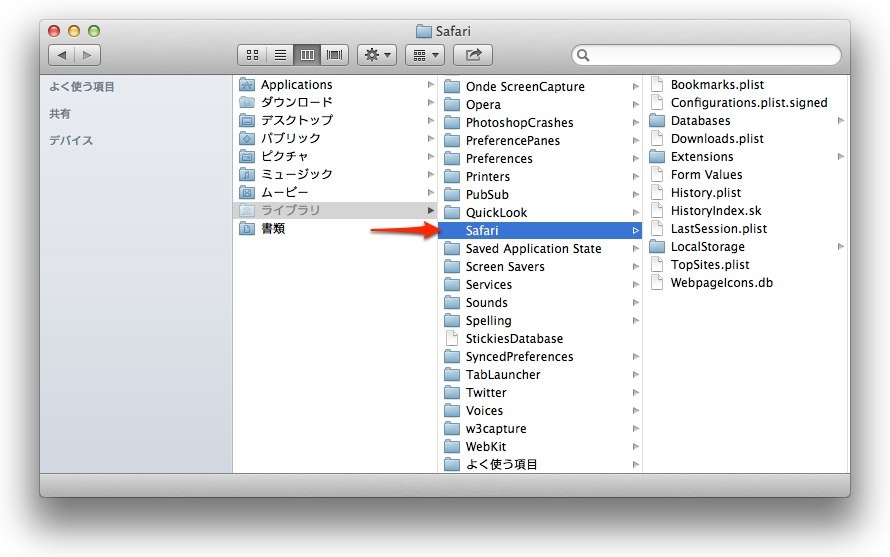Open the item arrangement dropdown
Image resolution: width=890 pixels, height=557 pixels.
click(425, 55)
